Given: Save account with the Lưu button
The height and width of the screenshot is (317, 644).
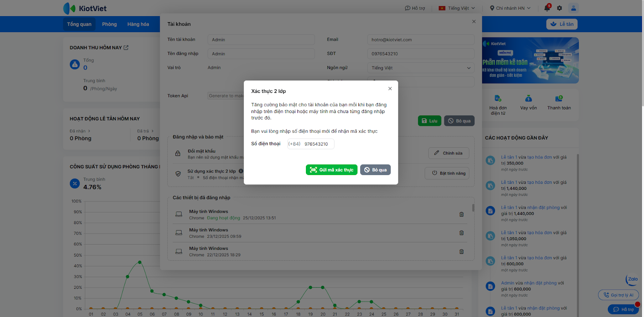Looking at the screenshot, I should pos(429,121).
